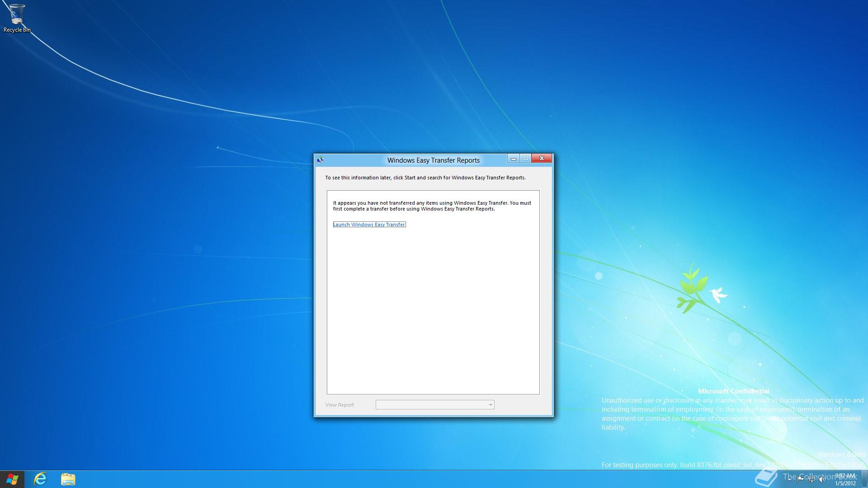Click the Launch Windows Easy Transfer link
This screenshot has width=868, height=488.
point(369,225)
